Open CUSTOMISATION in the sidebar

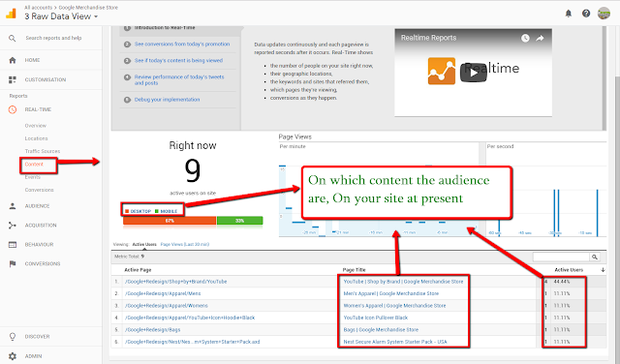(46, 79)
